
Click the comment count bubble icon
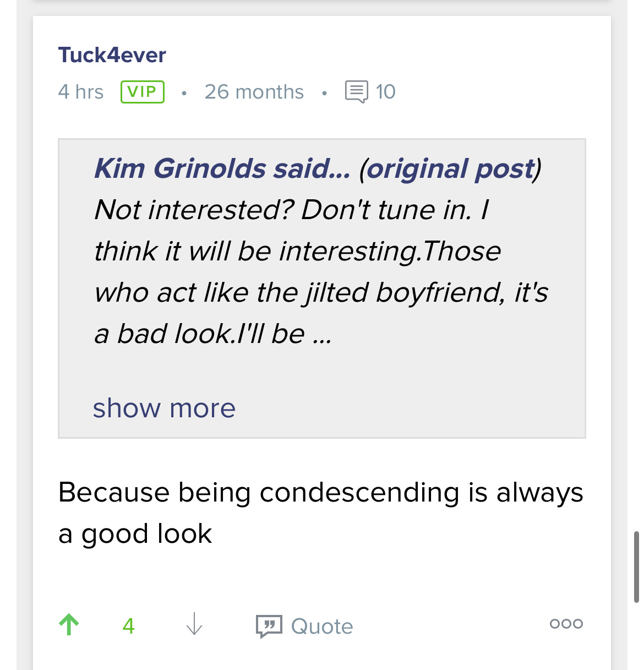click(x=356, y=91)
